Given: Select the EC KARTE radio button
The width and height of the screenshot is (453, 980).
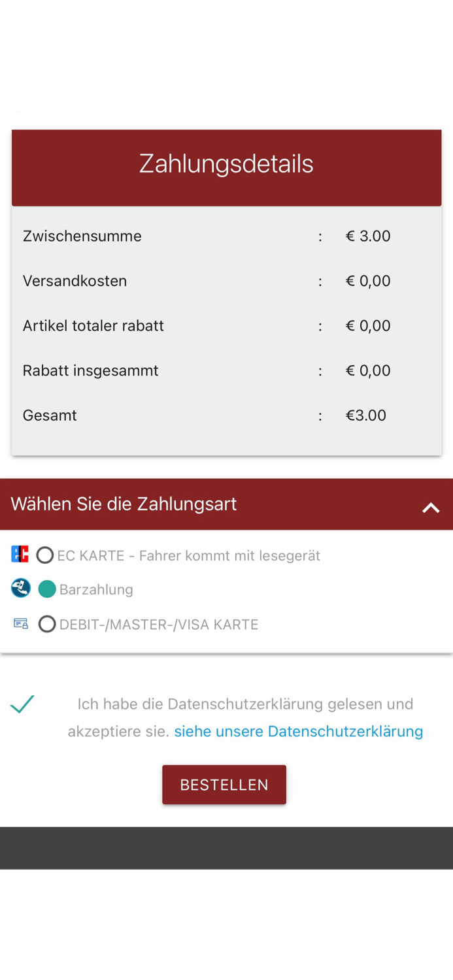Looking at the screenshot, I should pos(44,554).
